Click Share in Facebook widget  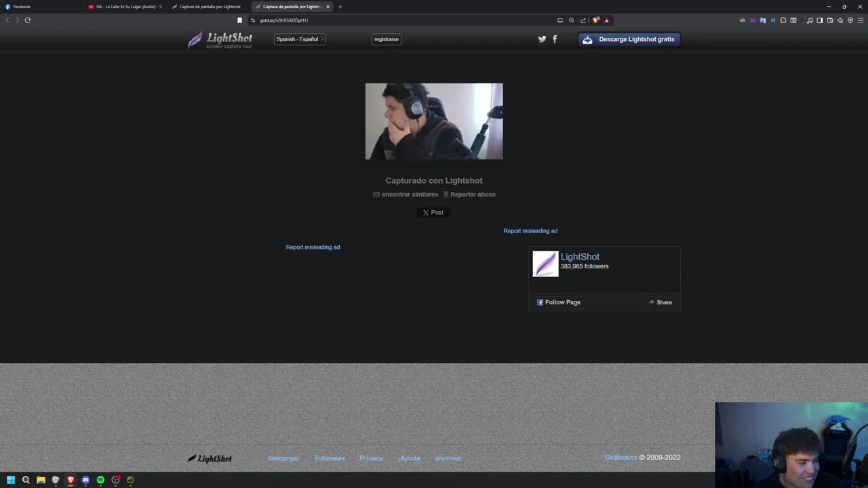[x=660, y=302]
